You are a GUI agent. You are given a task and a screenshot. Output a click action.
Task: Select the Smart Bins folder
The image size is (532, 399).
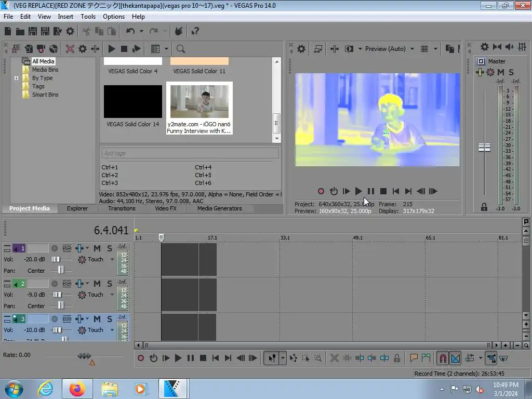click(x=45, y=95)
